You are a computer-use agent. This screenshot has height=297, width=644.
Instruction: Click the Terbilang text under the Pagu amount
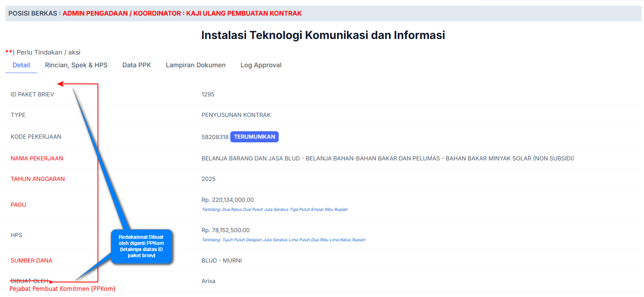point(275,210)
